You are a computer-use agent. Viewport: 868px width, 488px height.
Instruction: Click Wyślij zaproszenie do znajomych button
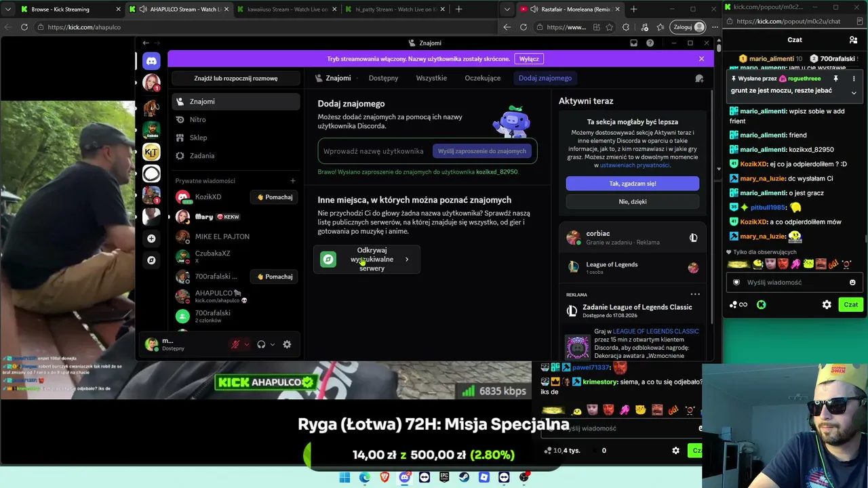(x=482, y=151)
